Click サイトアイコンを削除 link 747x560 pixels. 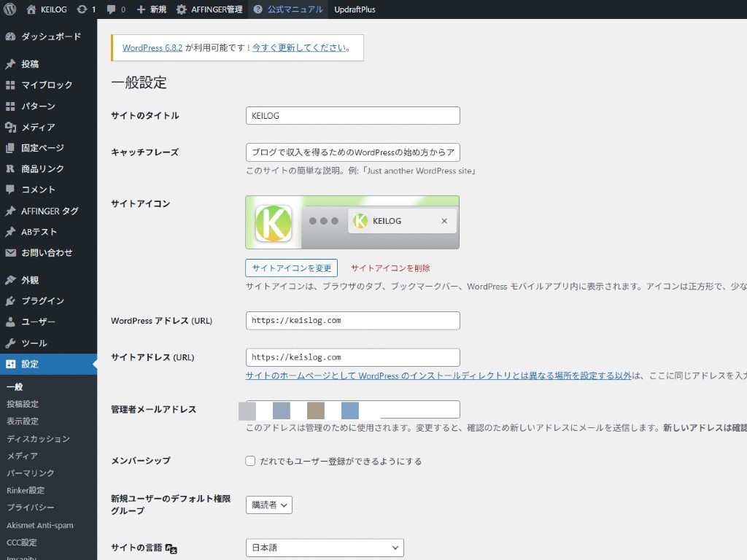tap(391, 268)
